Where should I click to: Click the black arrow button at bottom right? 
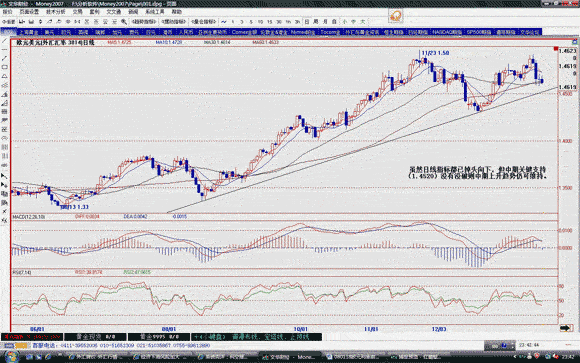(x=566, y=328)
